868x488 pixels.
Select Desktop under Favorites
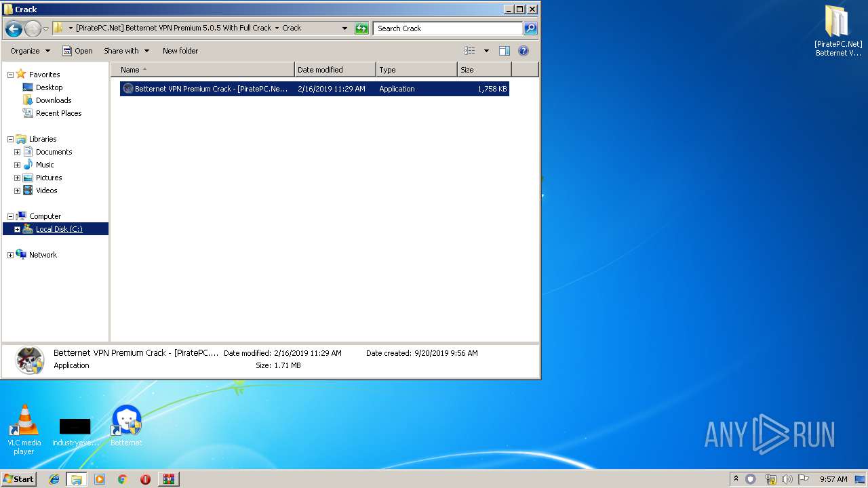(x=49, y=87)
